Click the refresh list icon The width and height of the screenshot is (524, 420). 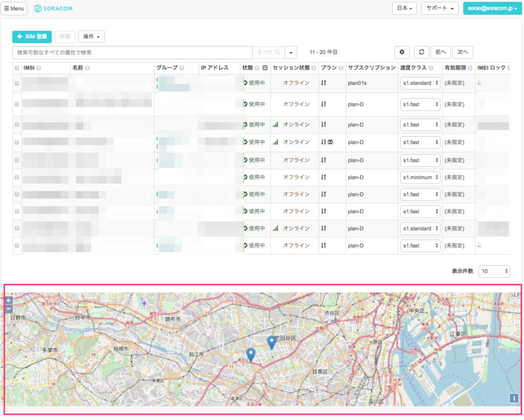[421, 52]
